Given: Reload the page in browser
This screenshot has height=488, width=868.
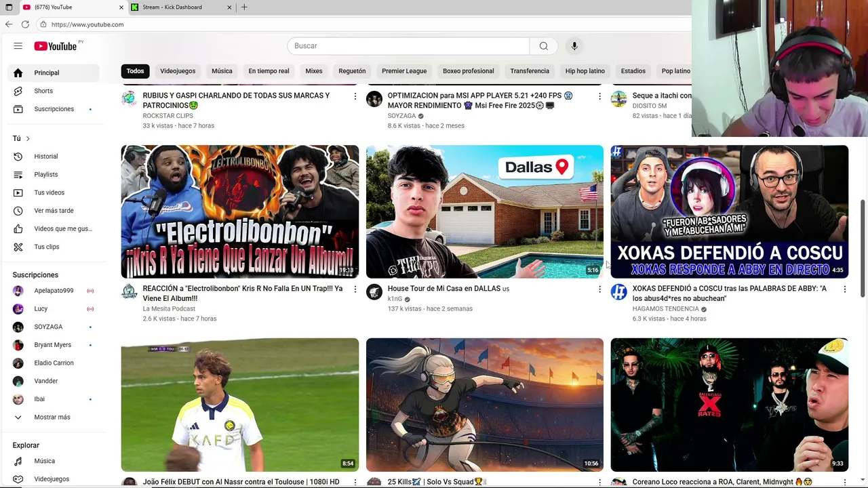Looking at the screenshot, I should (x=25, y=24).
